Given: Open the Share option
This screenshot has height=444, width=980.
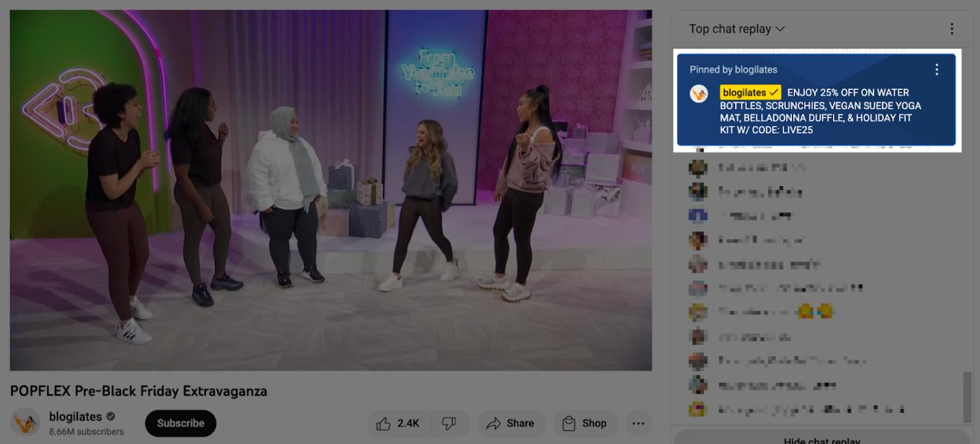Looking at the screenshot, I should pyautogui.click(x=510, y=423).
